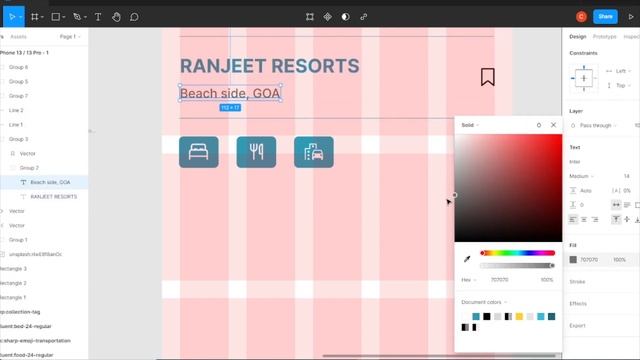Set text to auto height
The height and width of the screenshot is (360, 640).
(627, 204)
